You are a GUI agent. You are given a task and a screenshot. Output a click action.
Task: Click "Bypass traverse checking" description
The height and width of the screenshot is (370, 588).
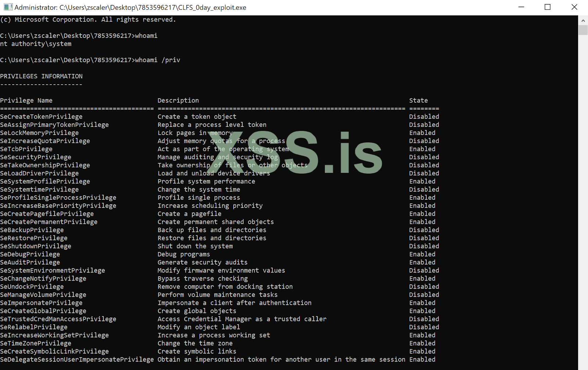pyautogui.click(x=203, y=278)
